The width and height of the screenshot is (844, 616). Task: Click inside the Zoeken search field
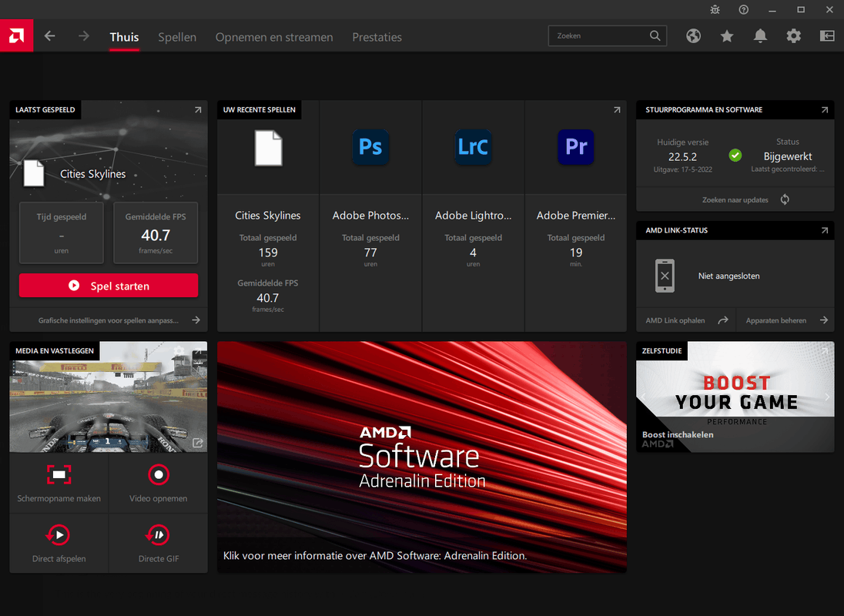tap(601, 35)
